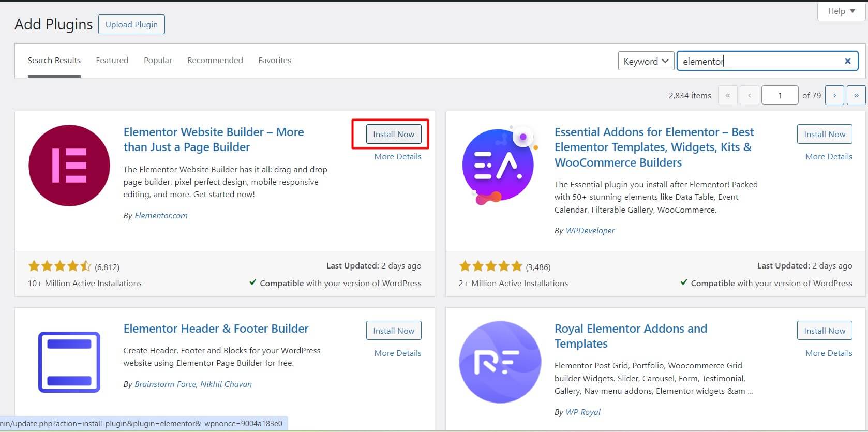
Task: Go to the next results page
Action: click(834, 95)
